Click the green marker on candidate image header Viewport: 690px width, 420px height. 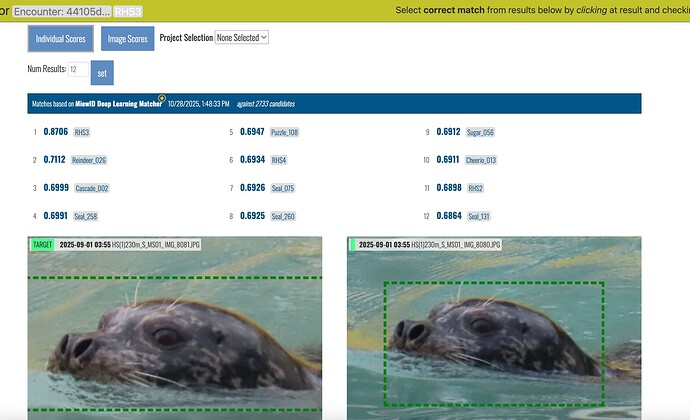click(x=352, y=244)
